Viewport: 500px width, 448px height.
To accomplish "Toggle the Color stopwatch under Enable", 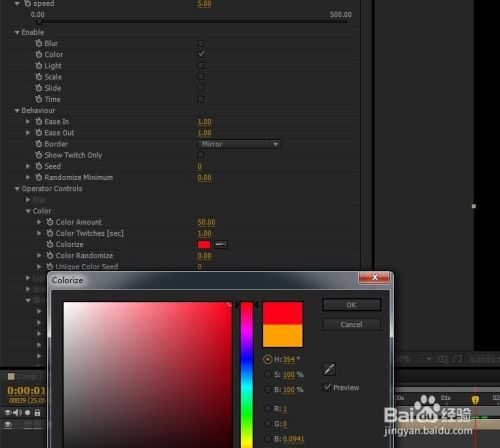I will (39, 54).
